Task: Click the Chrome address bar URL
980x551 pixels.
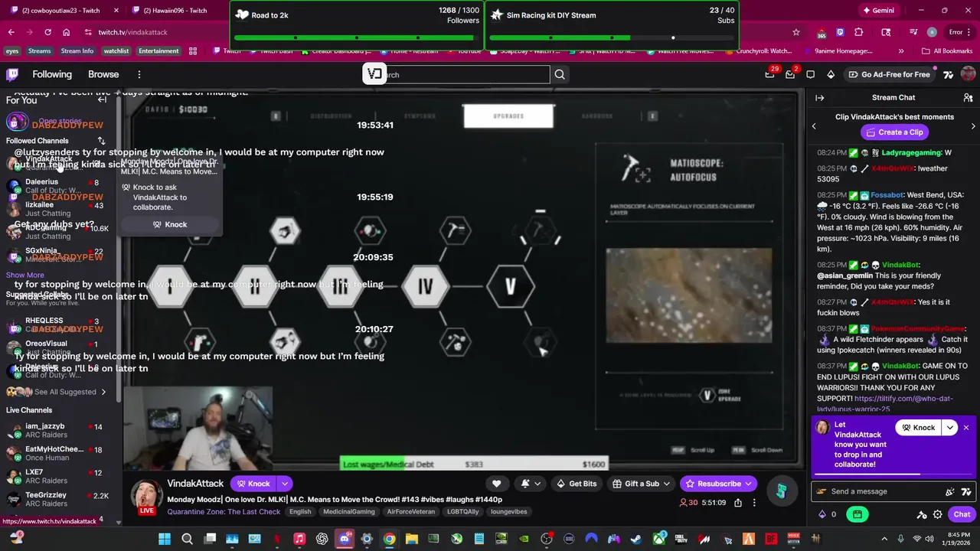Action: (x=132, y=32)
